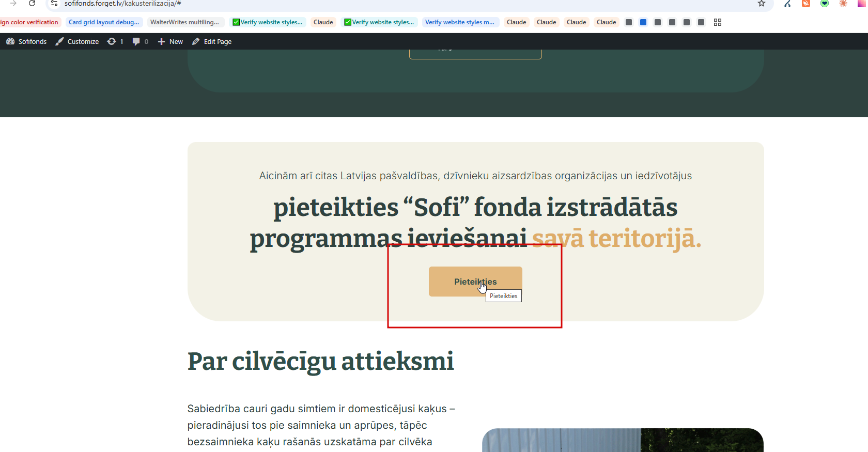Open the saved tab groups grid icon
This screenshot has width=868, height=452.
718,22
